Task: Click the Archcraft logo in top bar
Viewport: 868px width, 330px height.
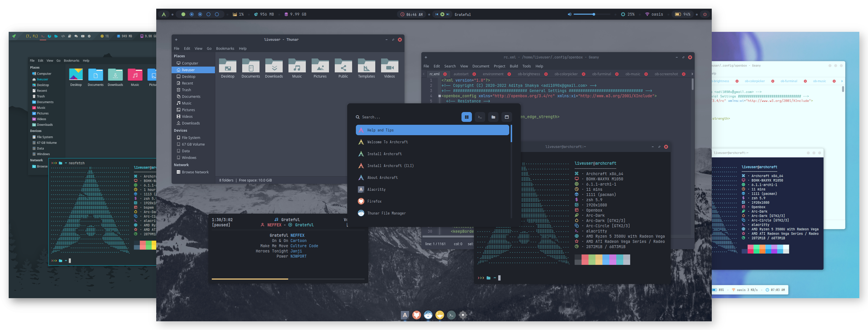Action: (x=164, y=14)
